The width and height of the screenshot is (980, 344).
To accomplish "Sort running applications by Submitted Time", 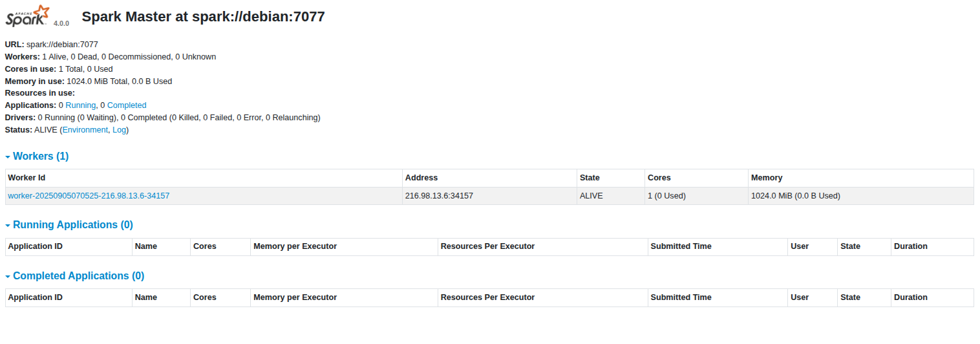I will tap(681, 246).
